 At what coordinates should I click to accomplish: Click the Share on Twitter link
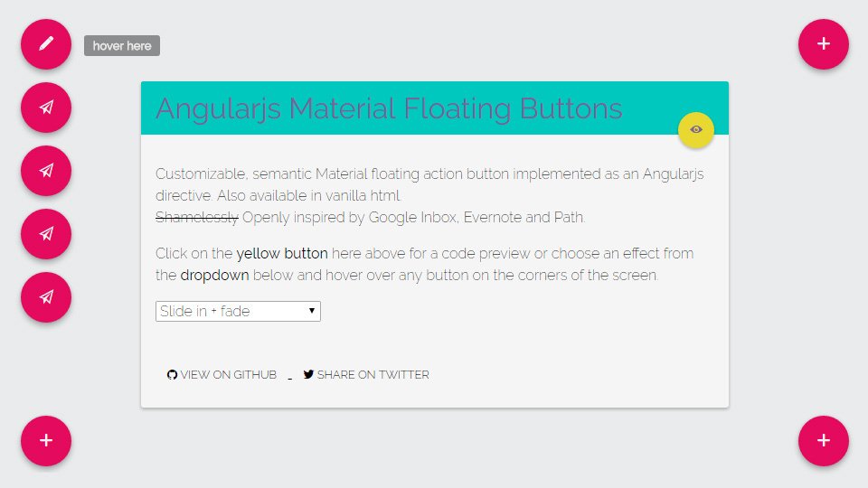coord(366,374)
